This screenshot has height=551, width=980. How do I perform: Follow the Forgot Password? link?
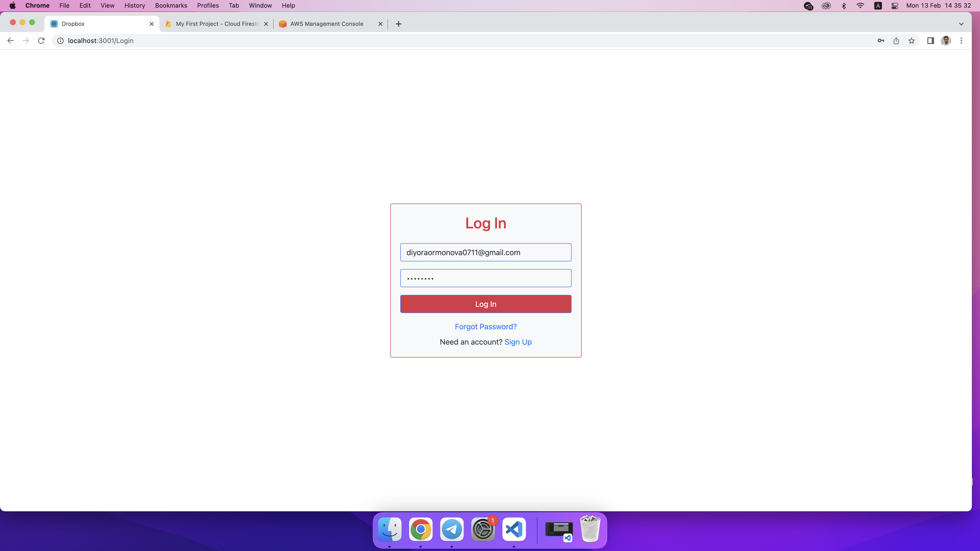(485, 327)
